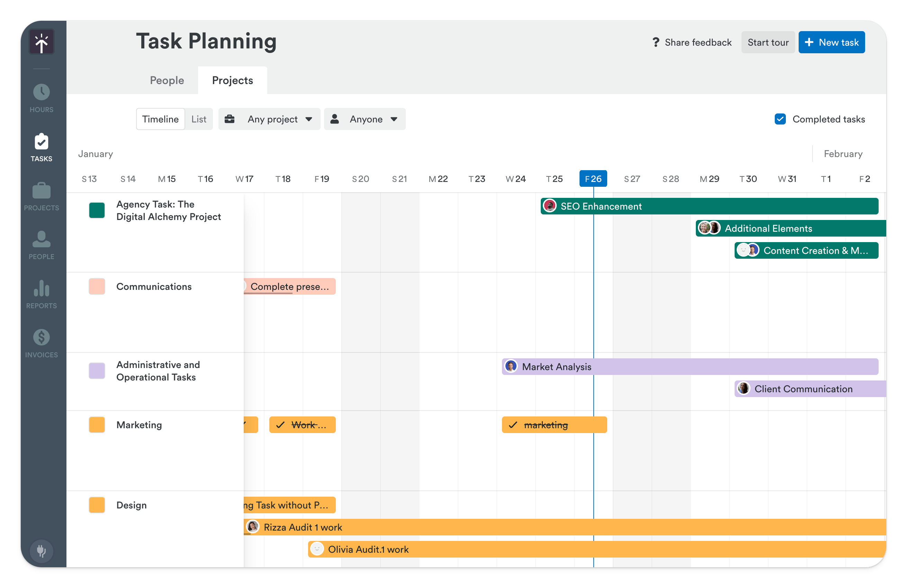
Task: Click the teal color swatch beside Agency Task
Action: tap(97, 210)
